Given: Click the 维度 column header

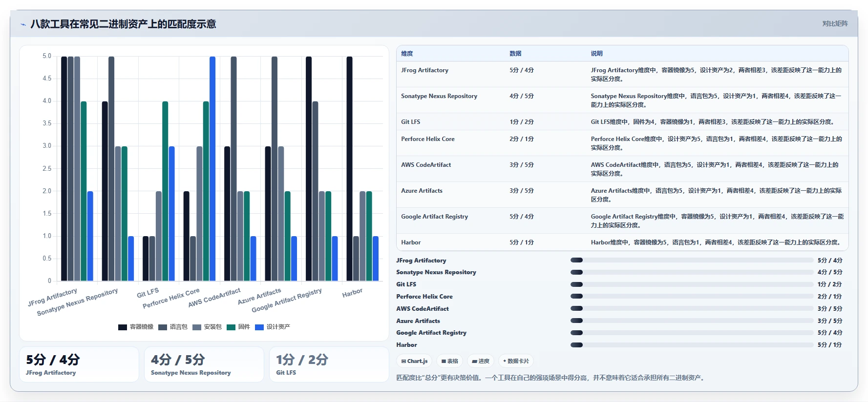Looking at the screenshot, I should [x=407, y=54].
